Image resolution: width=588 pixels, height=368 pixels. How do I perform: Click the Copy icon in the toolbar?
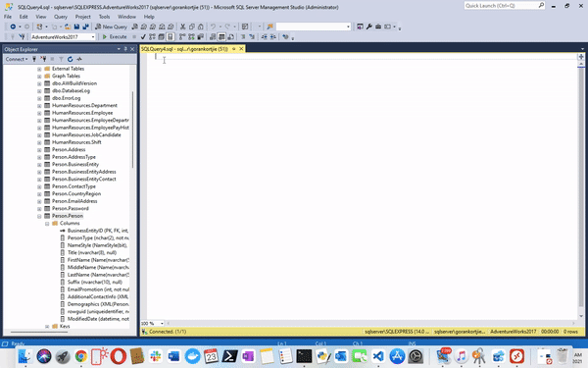pos(192,26)
